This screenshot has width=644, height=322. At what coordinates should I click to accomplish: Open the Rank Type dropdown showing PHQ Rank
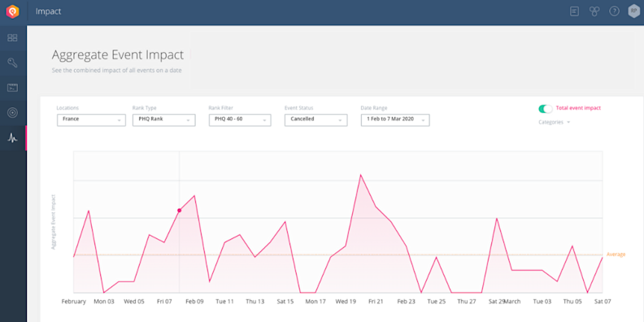pyautogui.click(x=164, y=120)
